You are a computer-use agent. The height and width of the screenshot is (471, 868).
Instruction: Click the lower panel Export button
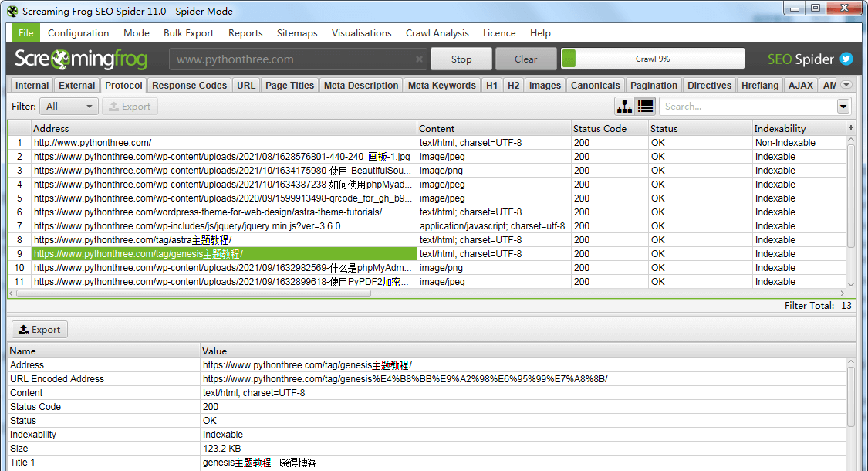click(40, 330)
